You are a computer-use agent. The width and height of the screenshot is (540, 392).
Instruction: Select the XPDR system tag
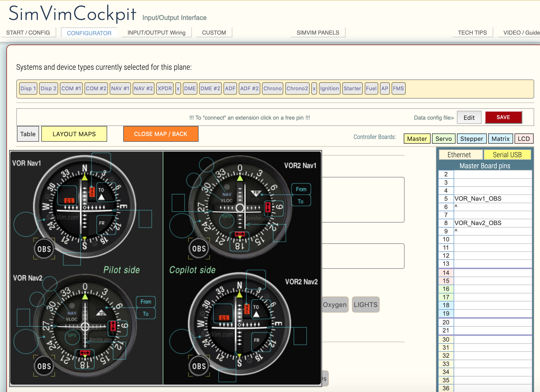[x=165, y=89]
